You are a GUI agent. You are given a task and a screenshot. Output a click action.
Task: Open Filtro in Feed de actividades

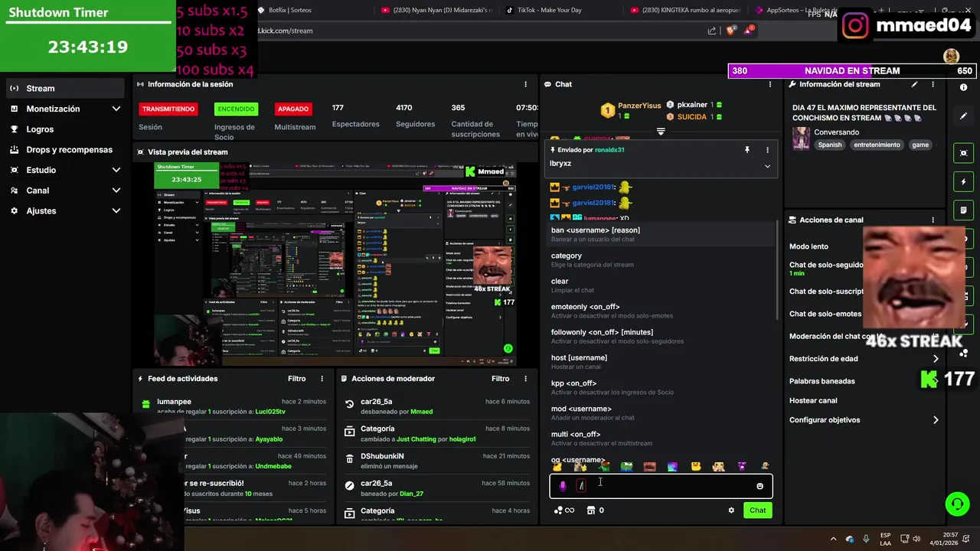296,379
